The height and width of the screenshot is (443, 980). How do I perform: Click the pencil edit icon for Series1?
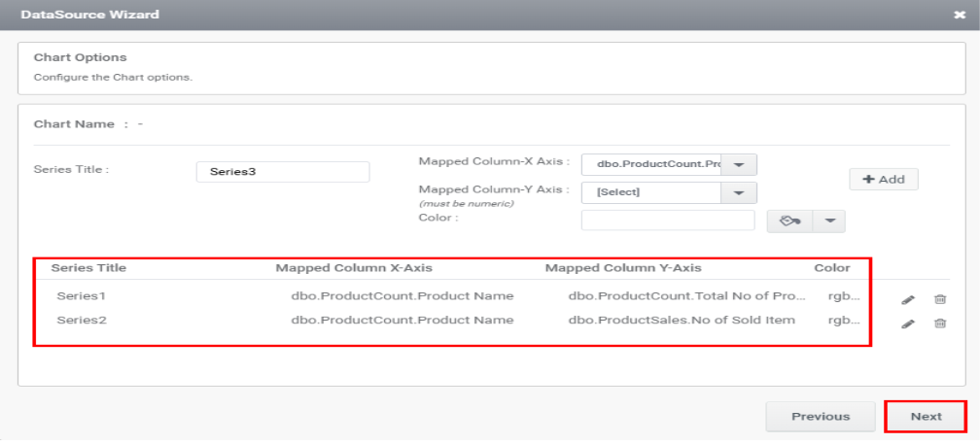(907, 299)
